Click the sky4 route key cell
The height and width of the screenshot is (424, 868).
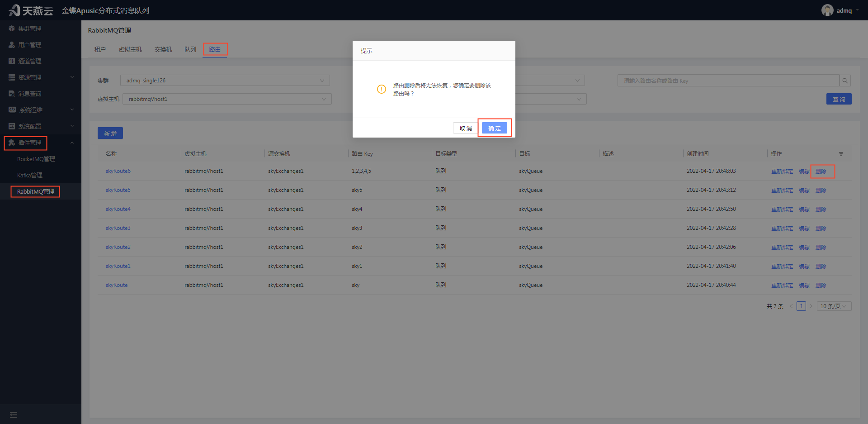point(357,209)
